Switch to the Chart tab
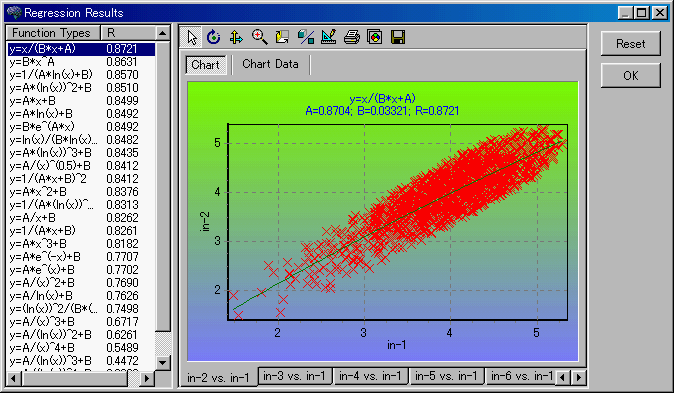This screenshot has width=674, height=393. [x=206, y=65]
